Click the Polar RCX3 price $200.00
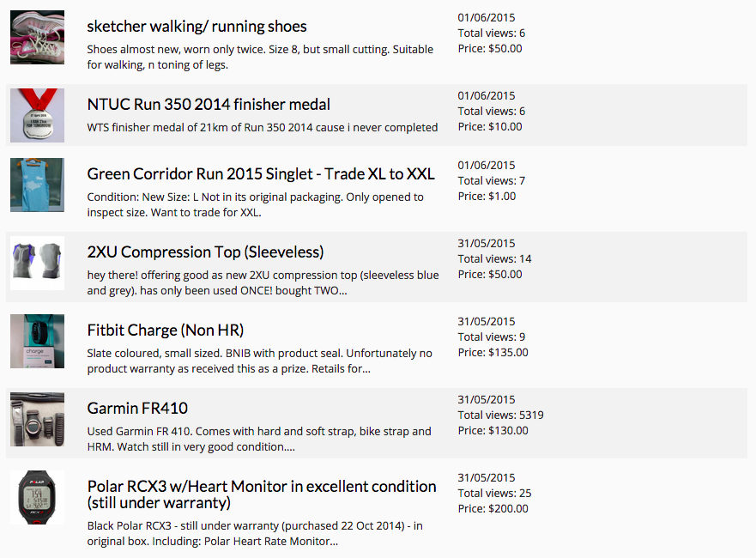 pyautogui.click(x=493, y=509)
